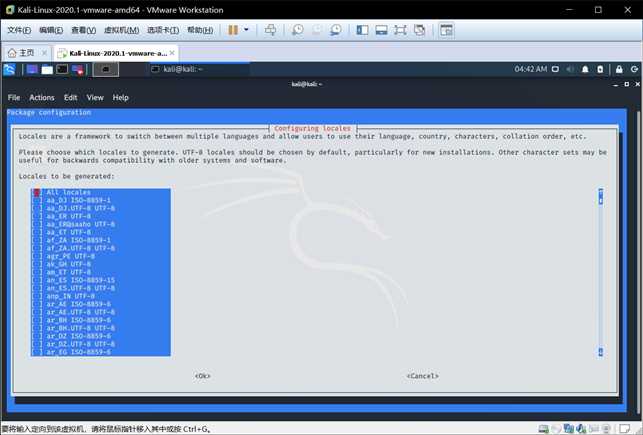Click the console view icon in VMware toolbar

point(446,30)
